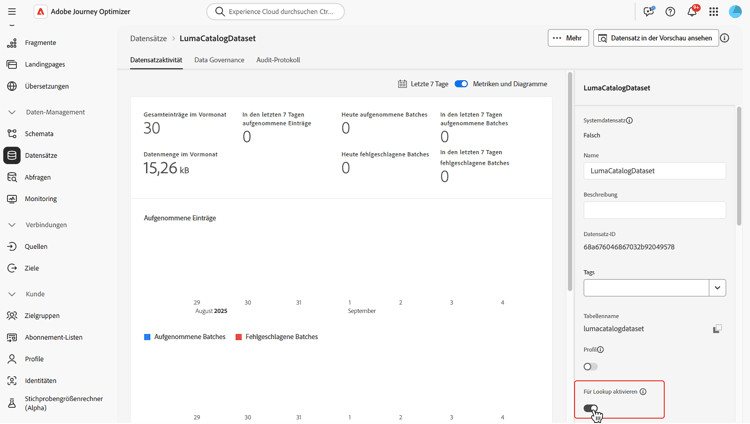This screenshot has height=424, width=750.
Task: Open Zielgruppen in the sidebar
Action: coord(42,315)
